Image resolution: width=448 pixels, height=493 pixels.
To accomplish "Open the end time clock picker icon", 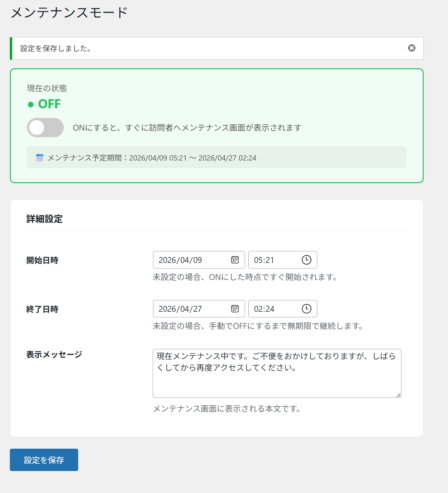I will click(x=306, y=309).
